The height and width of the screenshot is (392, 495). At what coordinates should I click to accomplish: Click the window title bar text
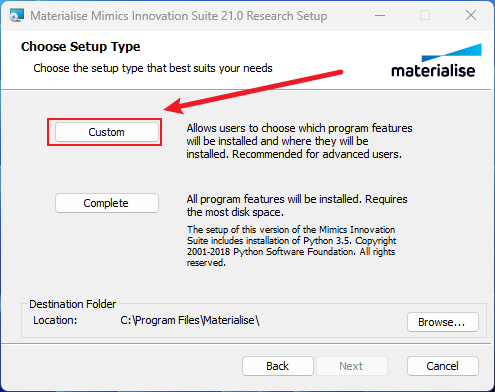point(179,16)
